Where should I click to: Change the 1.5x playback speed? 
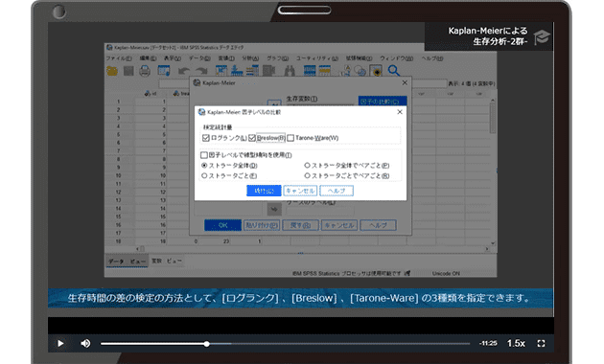[x=516, y=343]
